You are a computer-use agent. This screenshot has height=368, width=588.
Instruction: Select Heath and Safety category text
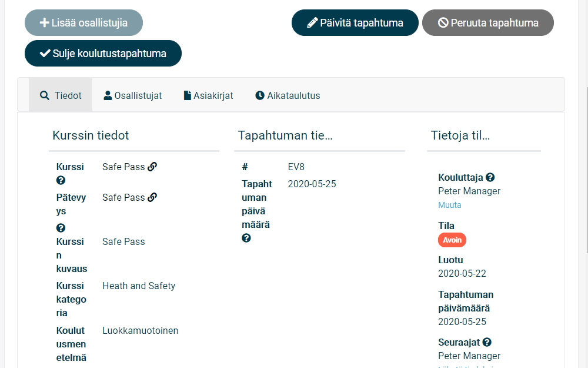[x=139, y=286]
